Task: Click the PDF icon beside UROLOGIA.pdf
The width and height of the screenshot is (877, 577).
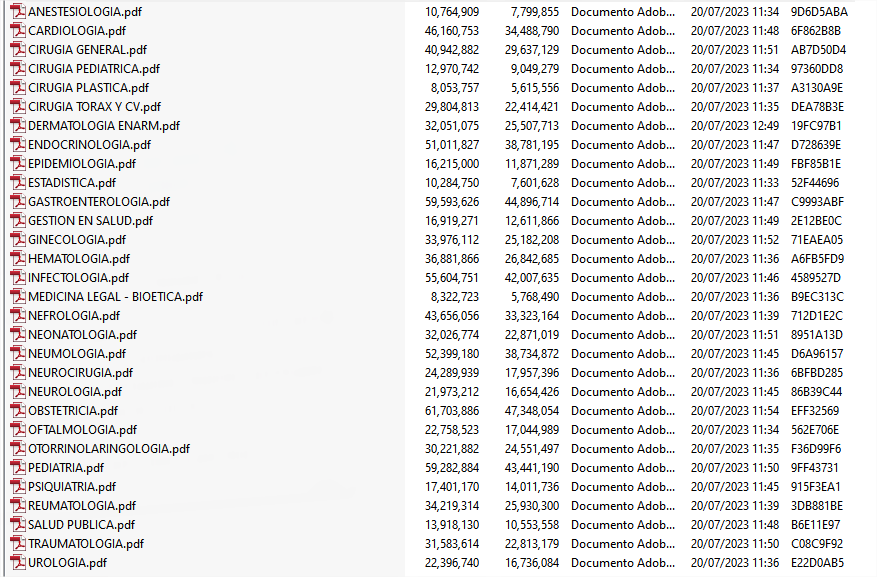Action: point(17,563)
